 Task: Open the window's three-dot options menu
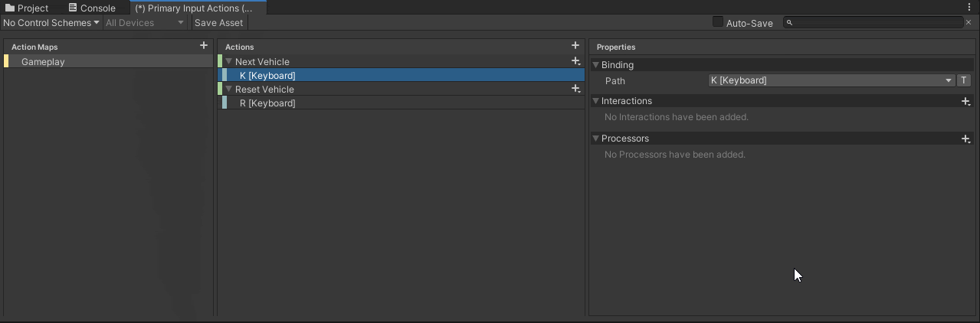pyautogui.click(x=969, y=7)
